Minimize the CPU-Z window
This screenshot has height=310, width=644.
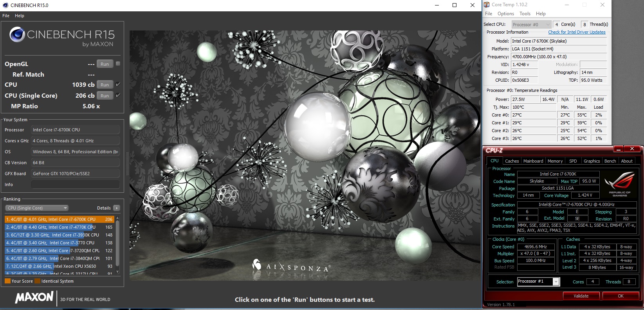click(x=619, y=149)
